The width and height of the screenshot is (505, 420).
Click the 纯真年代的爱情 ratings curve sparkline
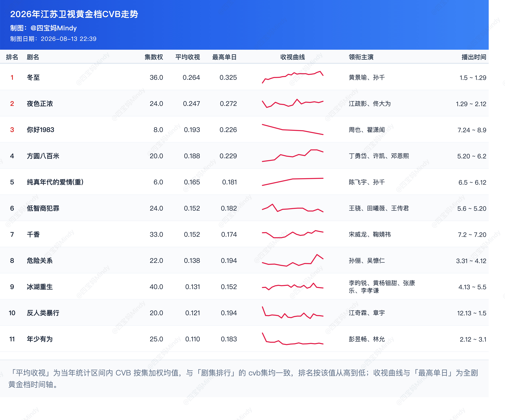pyautogui.click(x=293, y=182)
